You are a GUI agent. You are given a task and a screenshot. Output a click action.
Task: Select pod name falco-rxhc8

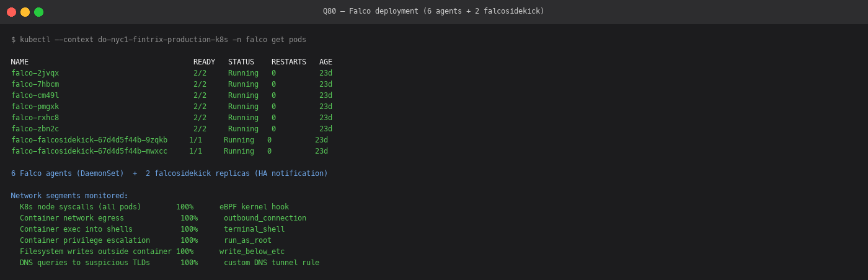click(x=35, y=118)
